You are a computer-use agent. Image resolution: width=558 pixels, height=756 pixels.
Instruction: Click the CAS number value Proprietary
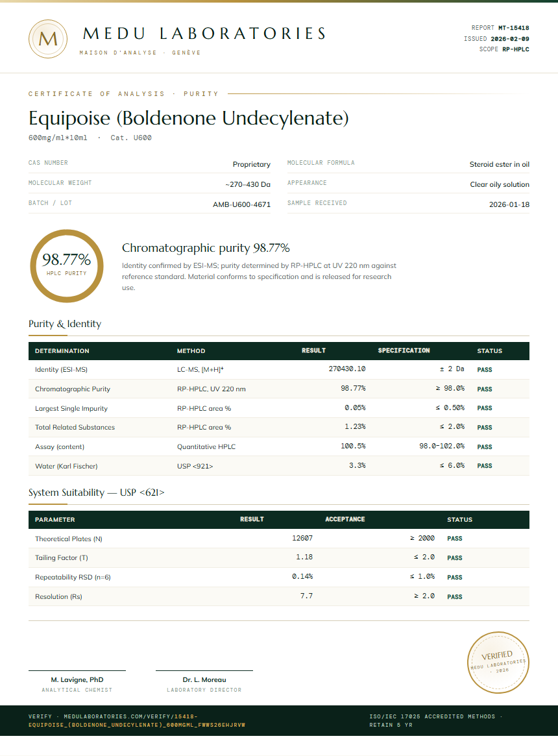[252, 164]
